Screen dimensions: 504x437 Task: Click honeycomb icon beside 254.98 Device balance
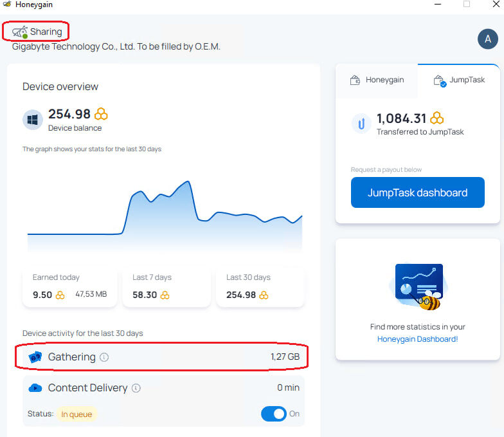coord(101,114)
